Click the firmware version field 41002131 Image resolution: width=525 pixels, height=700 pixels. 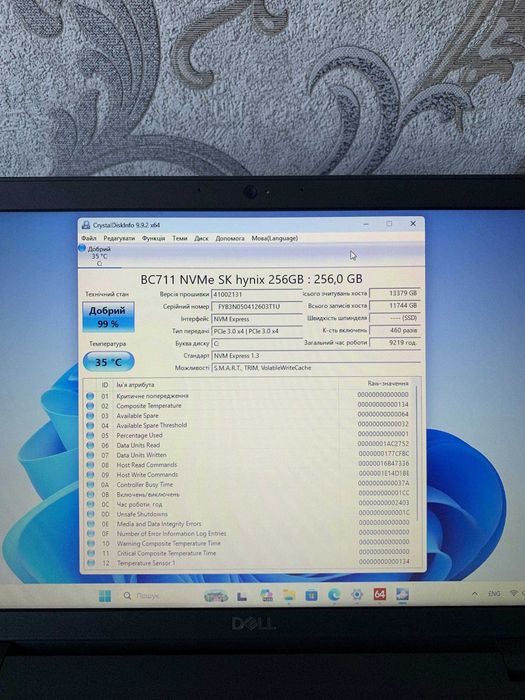[x=256, y=295]
